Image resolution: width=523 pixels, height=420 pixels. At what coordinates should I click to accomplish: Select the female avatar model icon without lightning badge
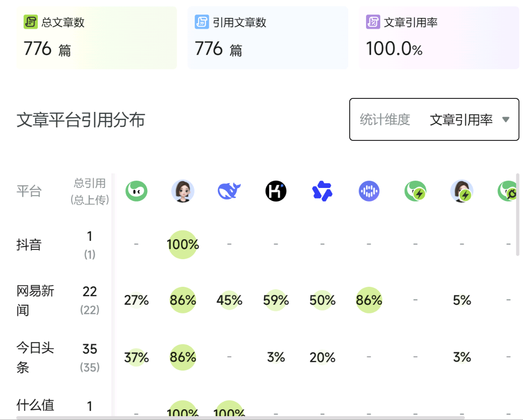(183, 191)
